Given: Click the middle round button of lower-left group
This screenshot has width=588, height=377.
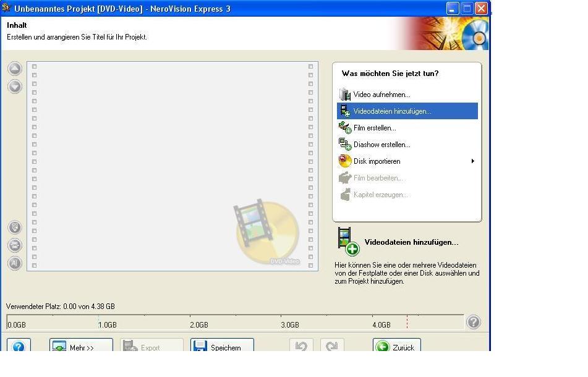Looking at the screenshot, I should pos(15,245).
